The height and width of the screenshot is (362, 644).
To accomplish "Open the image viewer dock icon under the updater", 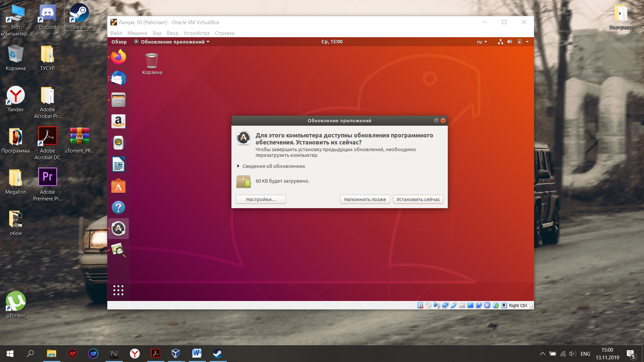I will (118, 250).
